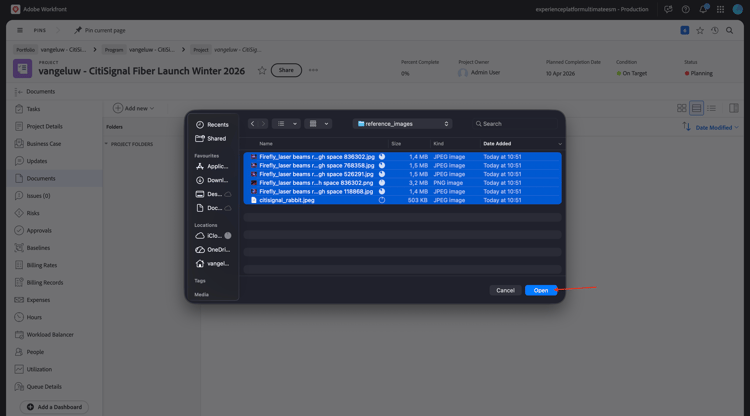Open the main hamburger menu
The image size is (750, 416).
[20, 30]
